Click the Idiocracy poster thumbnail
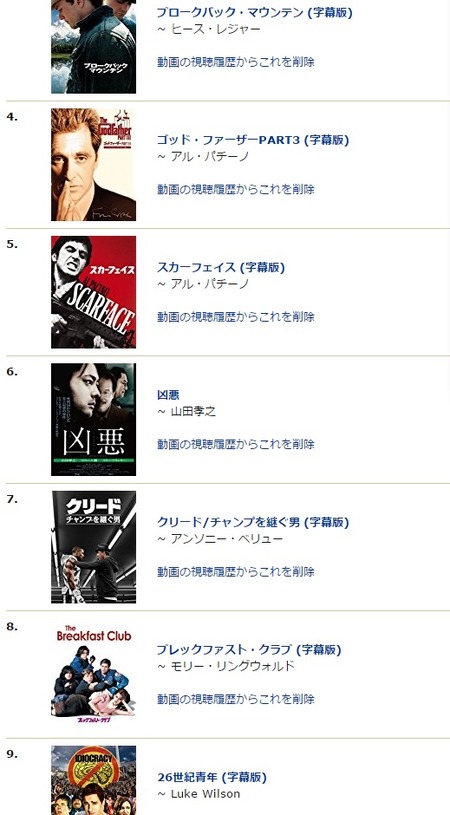This screenshot has width=450, height=815. point(94,780)
